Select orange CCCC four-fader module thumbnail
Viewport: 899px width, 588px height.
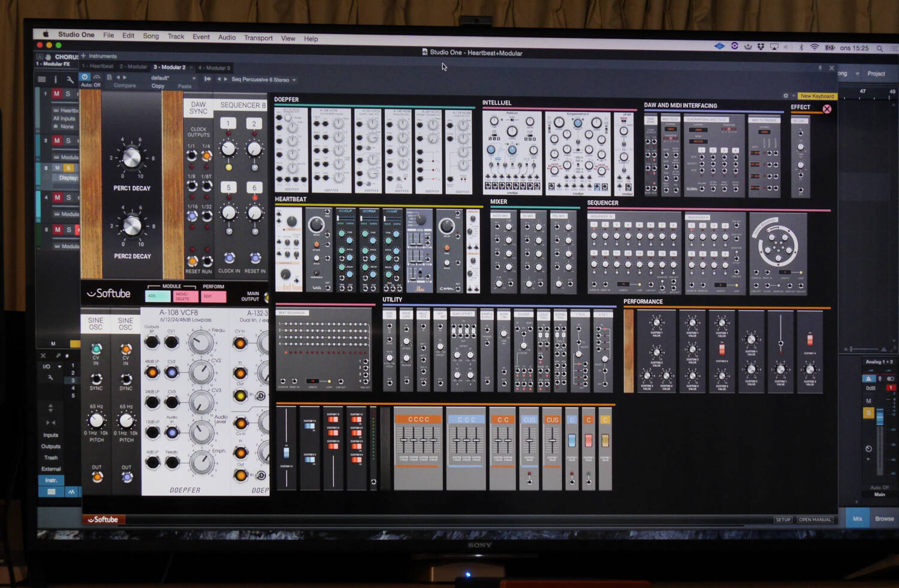[418, 448]
